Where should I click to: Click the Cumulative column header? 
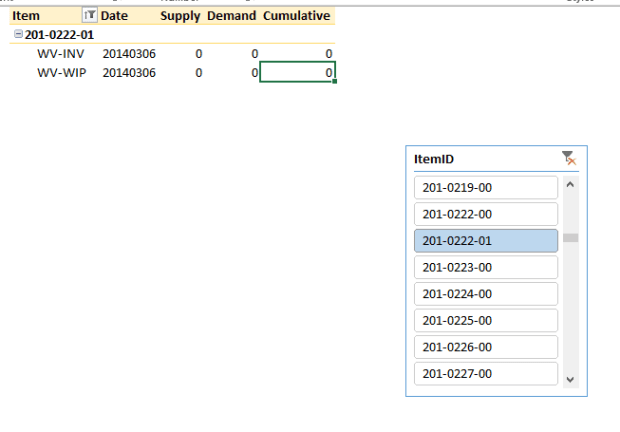click(297, 16)
